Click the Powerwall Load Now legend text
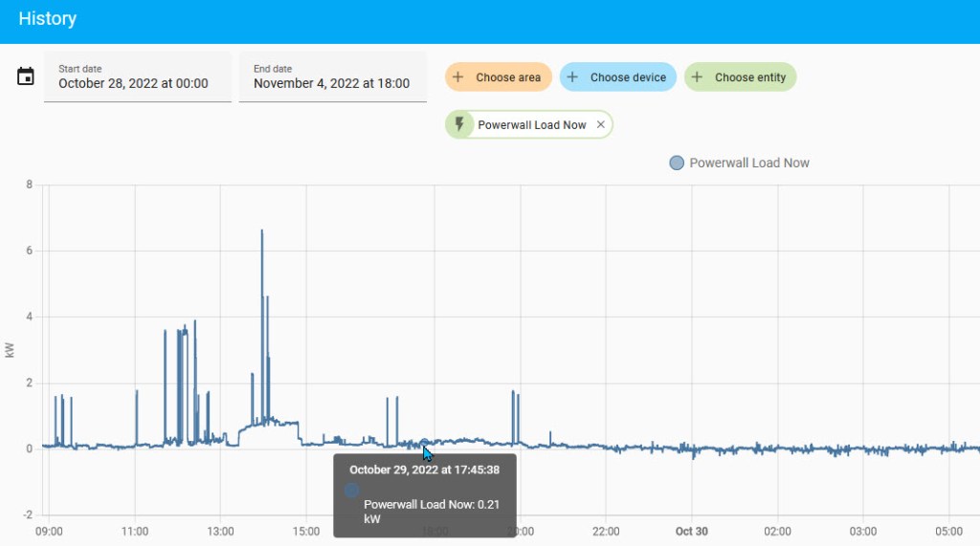Viewport: 980px width, 546px height. point(749,164)
